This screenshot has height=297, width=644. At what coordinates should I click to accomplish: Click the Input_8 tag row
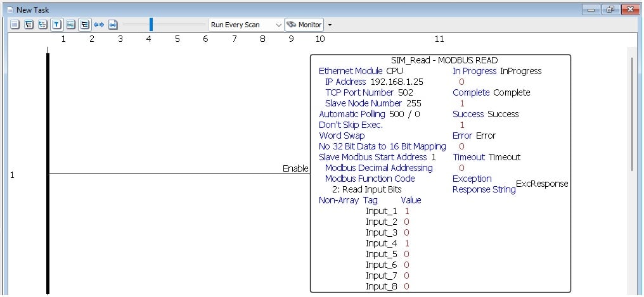387,286
